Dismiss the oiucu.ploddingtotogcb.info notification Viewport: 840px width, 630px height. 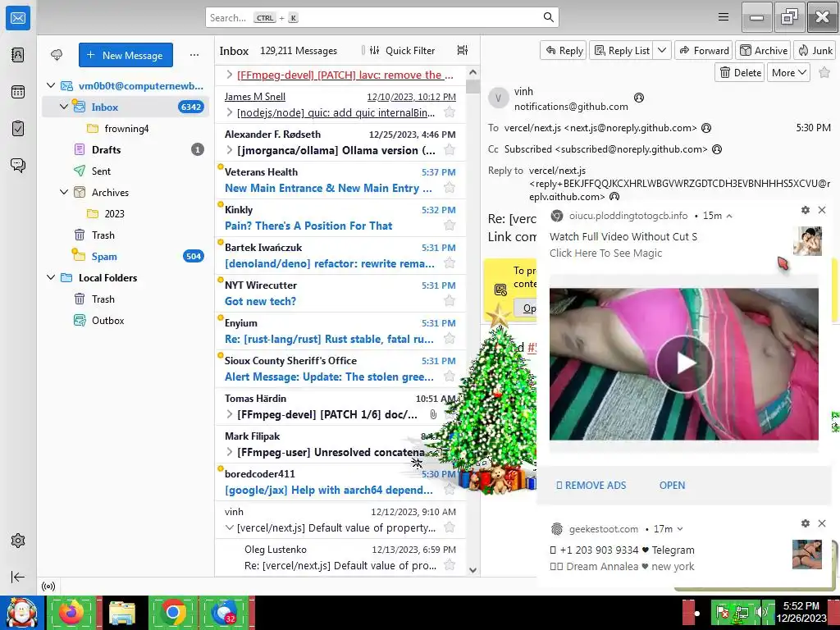822,210
